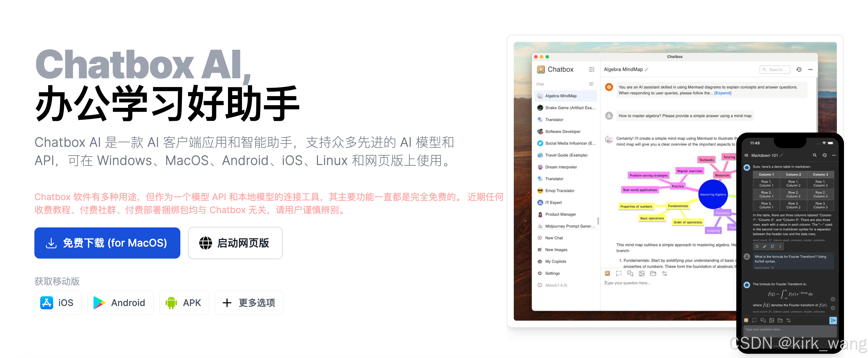Expand the system prompt via [Expand] link

[x=722, y=93]
